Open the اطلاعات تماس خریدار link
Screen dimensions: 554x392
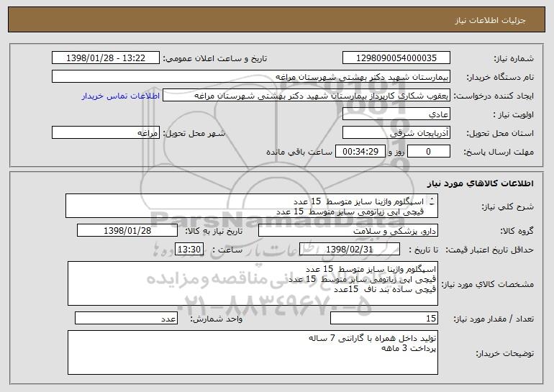(x=121, y=96)
